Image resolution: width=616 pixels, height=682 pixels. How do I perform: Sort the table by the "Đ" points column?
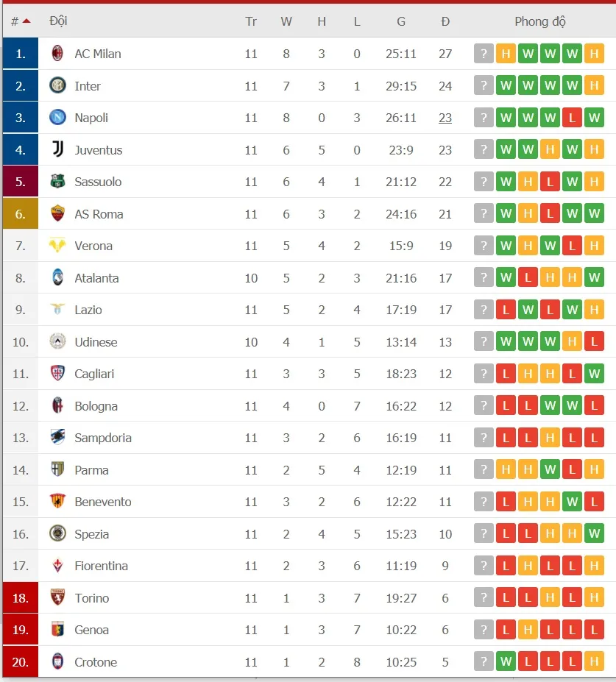click(445, 21)
